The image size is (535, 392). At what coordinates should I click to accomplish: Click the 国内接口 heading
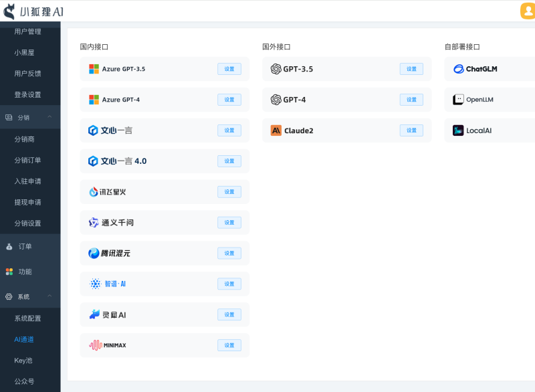tap(94, 47)
